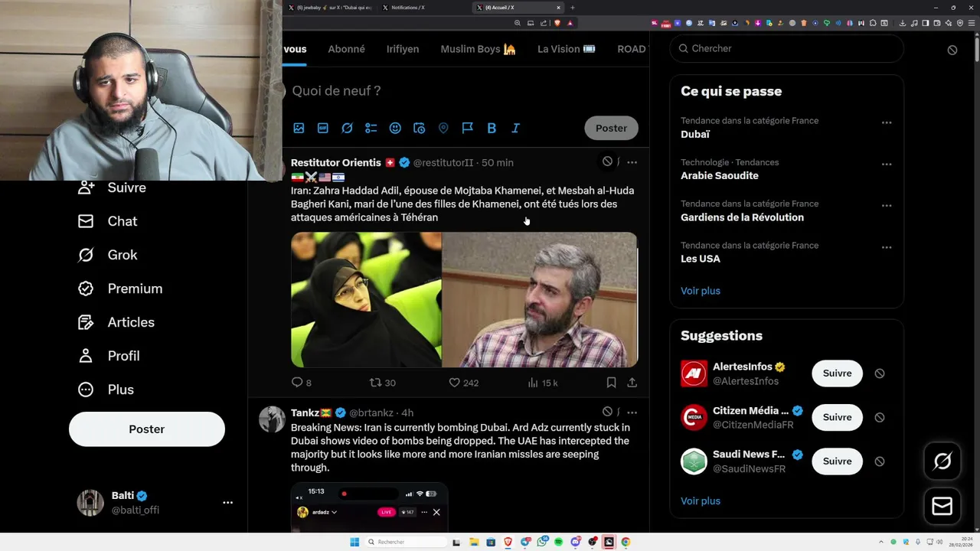
Task: Add a location tag to post
Action: pyautogui.click(x=443, y=128)
